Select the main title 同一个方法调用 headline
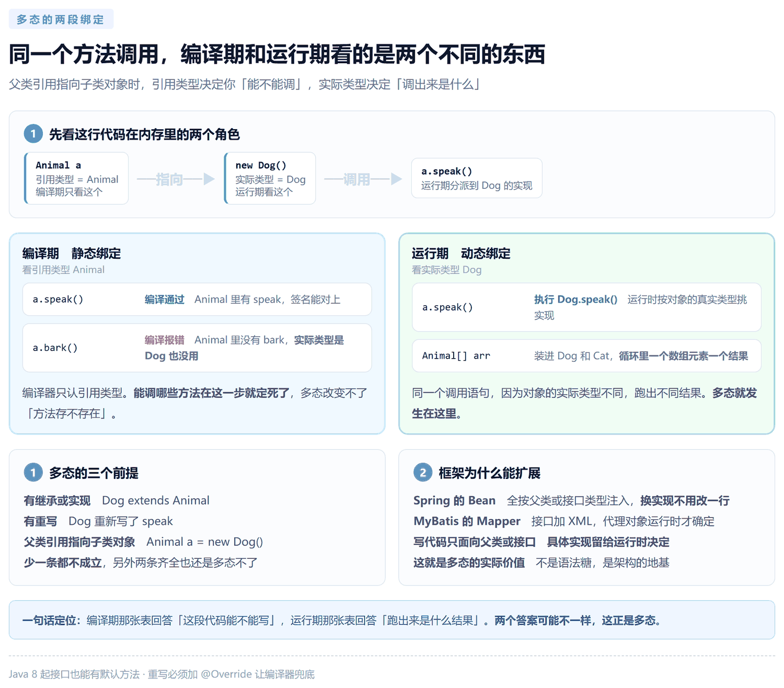784x688 pixels. [277, 54]
